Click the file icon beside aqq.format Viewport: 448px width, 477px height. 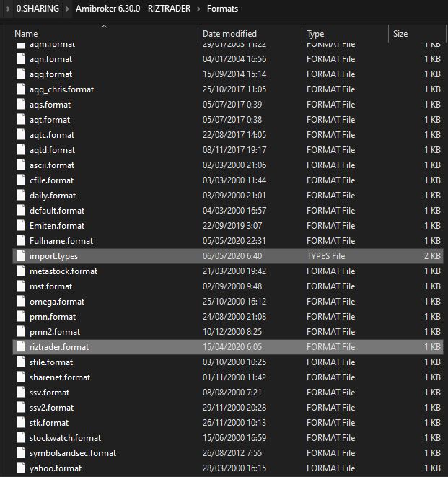(x=21, y=74)
